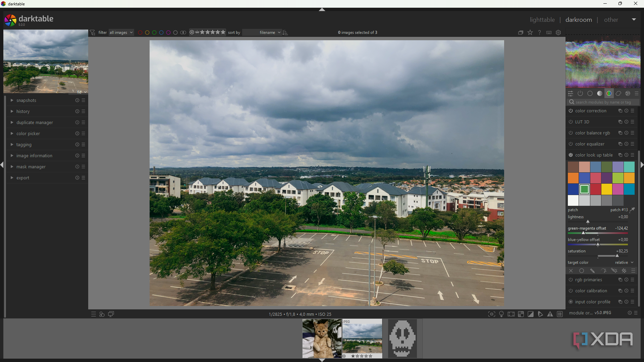This screenshot has height=362, width=644.
Task: Enable the color balance rgb module
Action: (571, 133)
